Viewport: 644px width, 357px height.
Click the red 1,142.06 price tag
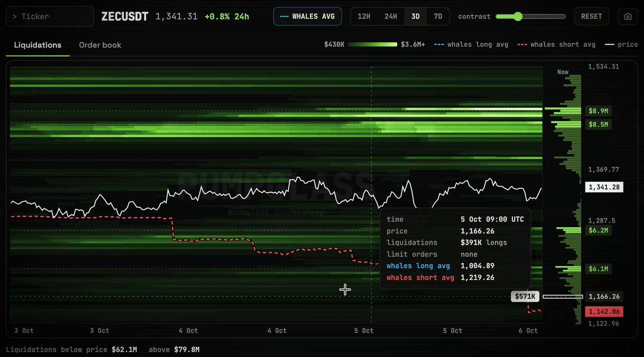pyautogui.click(x=605, y=312)
